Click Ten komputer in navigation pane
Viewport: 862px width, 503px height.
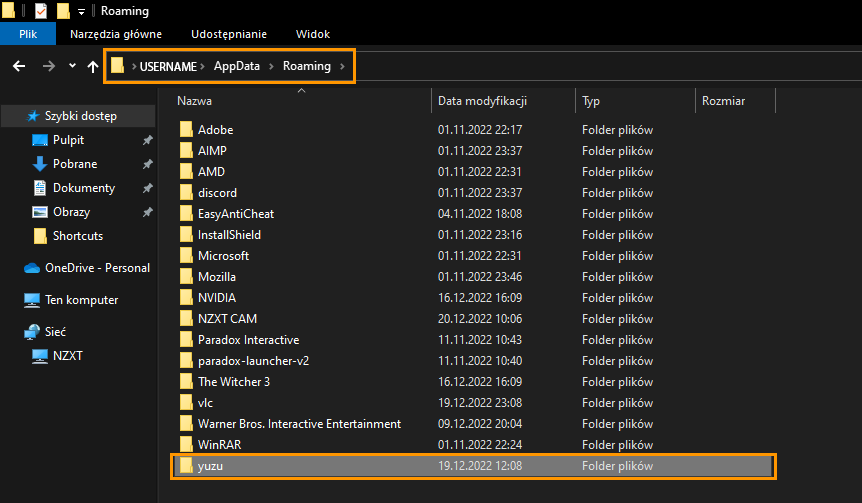click(81, 300)
